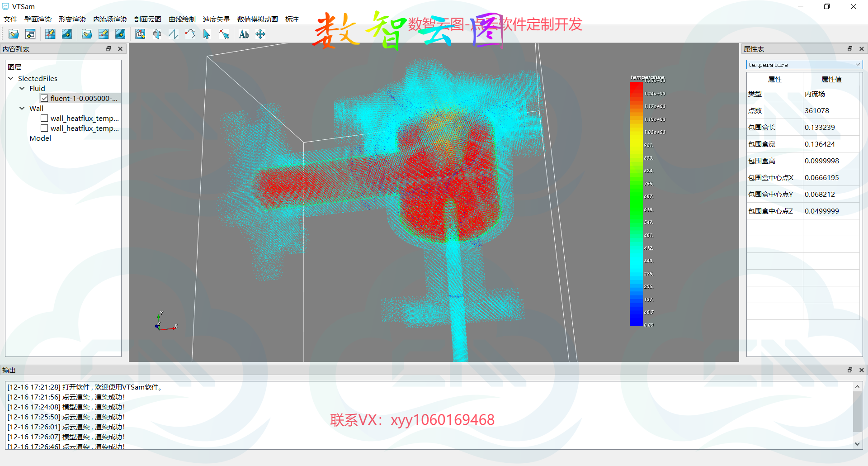Close the 属性表 panel

[x=861, y=49]
